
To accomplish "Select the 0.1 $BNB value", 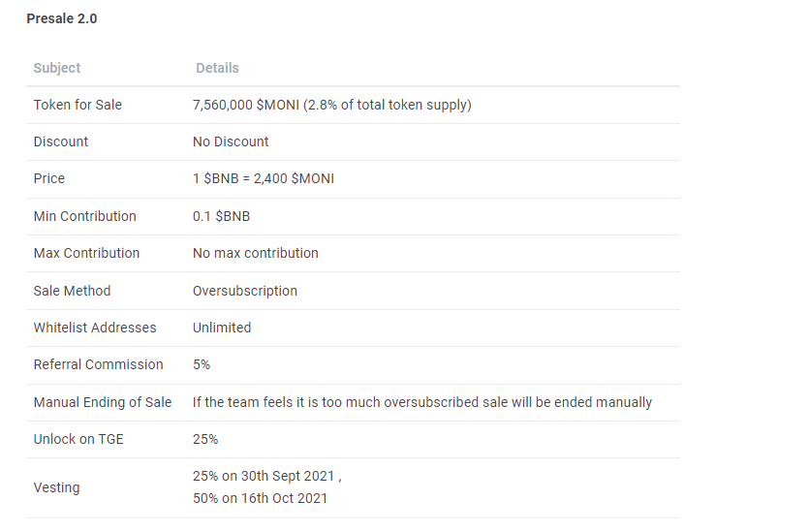I will coord(221,216).
